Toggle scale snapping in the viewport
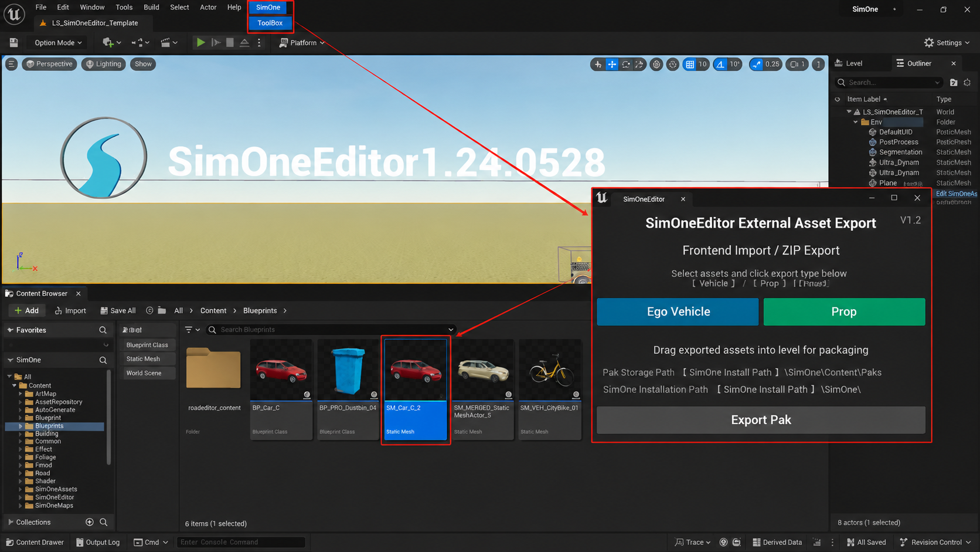980x552 pixels. 757,64
